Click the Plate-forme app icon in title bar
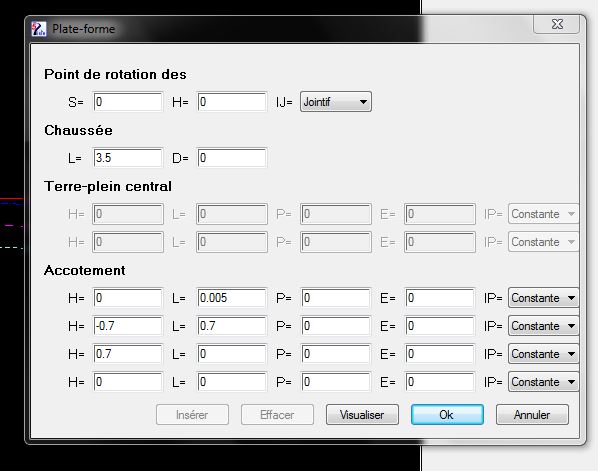The image size is (598, 471). 39,29
